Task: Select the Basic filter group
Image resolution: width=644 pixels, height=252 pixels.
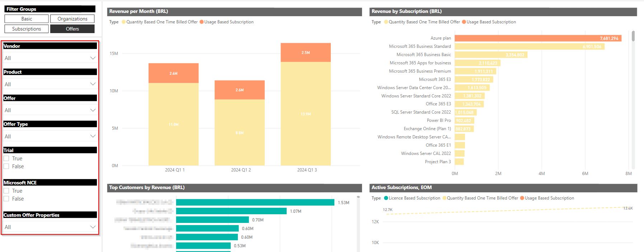Action: coord(27,19)
